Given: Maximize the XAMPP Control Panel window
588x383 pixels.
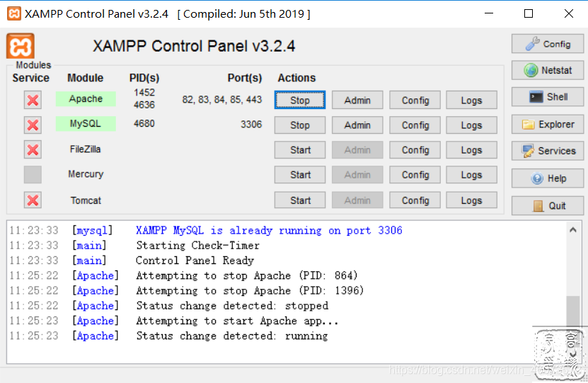Looking at the screenshot, I should pos(529,13).
